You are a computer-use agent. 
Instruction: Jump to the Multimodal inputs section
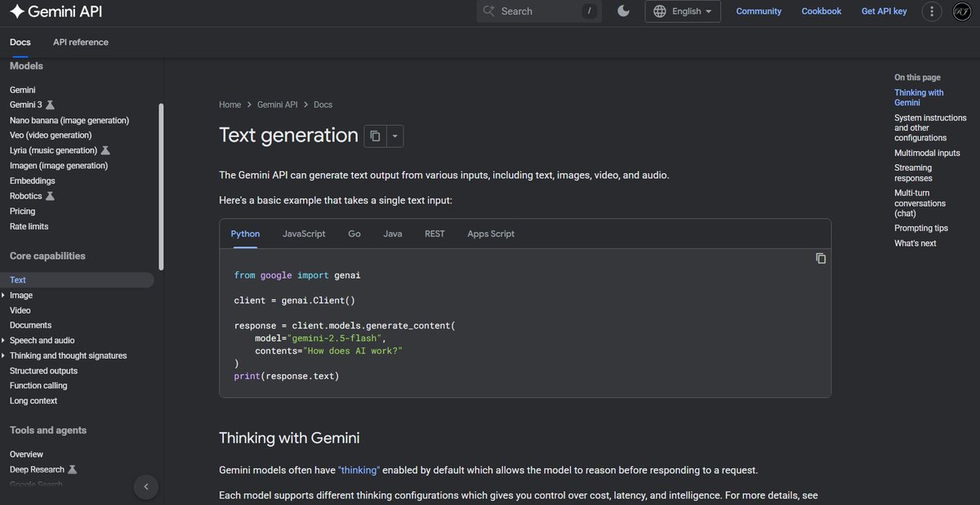[927, 153]
